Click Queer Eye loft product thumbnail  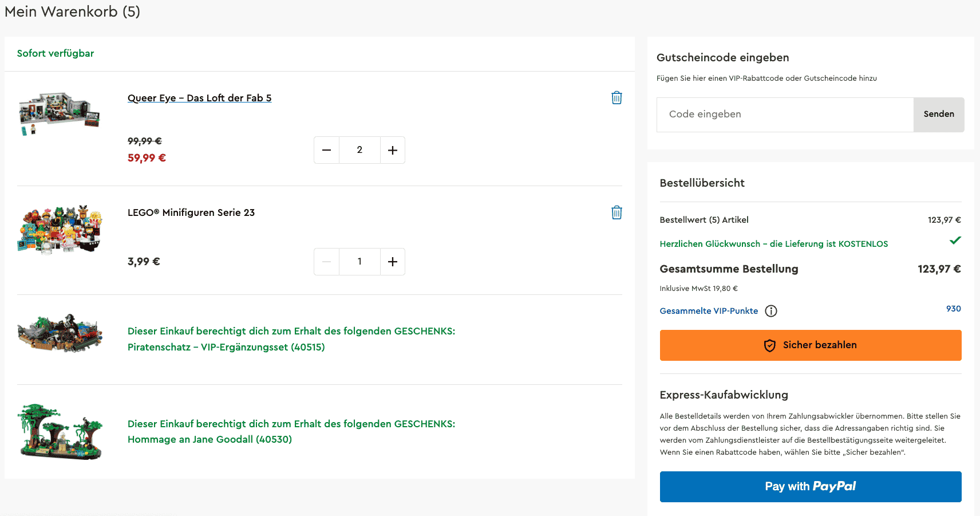[x=60, y=113]
